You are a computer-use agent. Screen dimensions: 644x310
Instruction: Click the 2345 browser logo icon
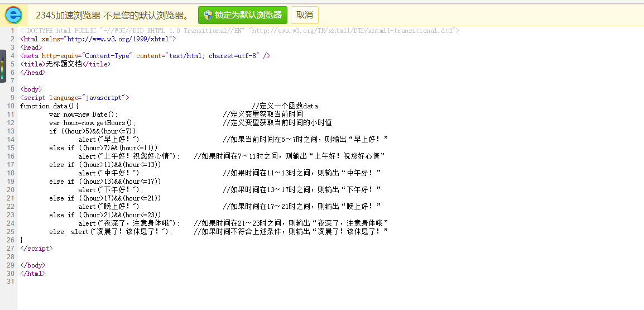click(x=14, y=15)
